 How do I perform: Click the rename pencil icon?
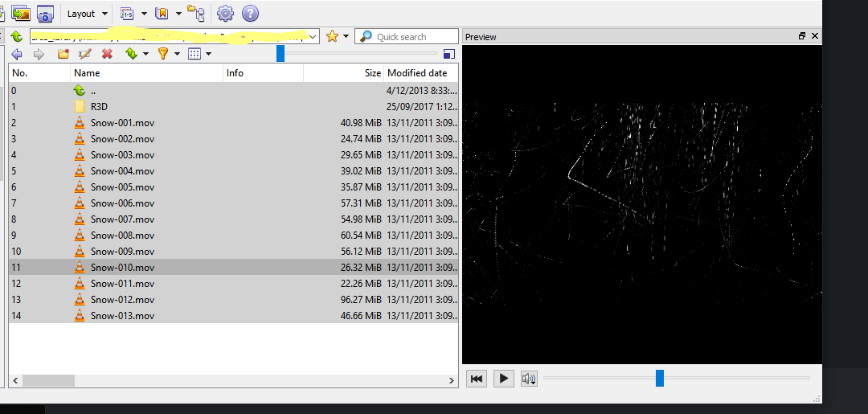point(85,54)
